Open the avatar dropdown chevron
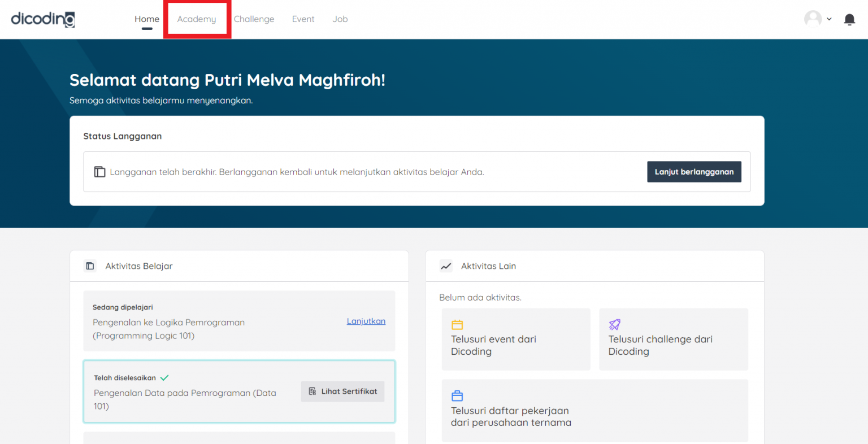This screenshot has height=444, width=868. (x=830, y=19)
